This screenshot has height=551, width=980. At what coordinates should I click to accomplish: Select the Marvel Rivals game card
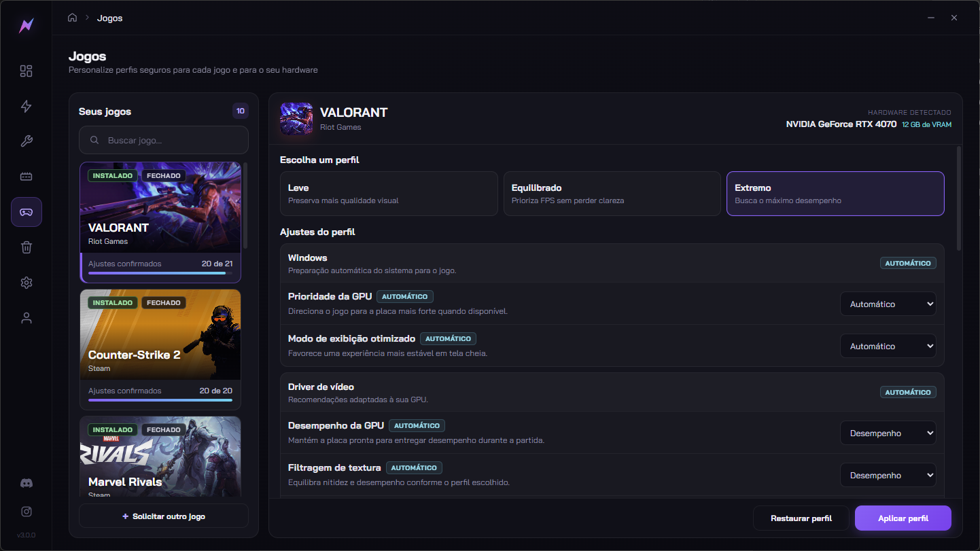[160, 457]
